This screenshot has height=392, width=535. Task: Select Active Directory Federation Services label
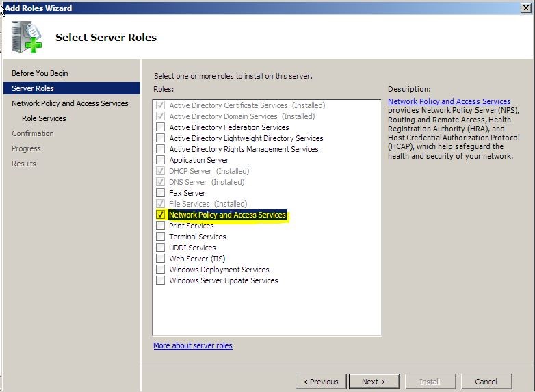pos(229,128)
